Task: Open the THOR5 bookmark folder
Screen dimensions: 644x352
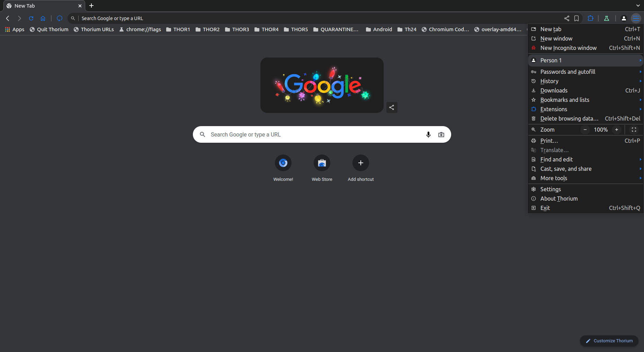Action: (x=296, y=29)
